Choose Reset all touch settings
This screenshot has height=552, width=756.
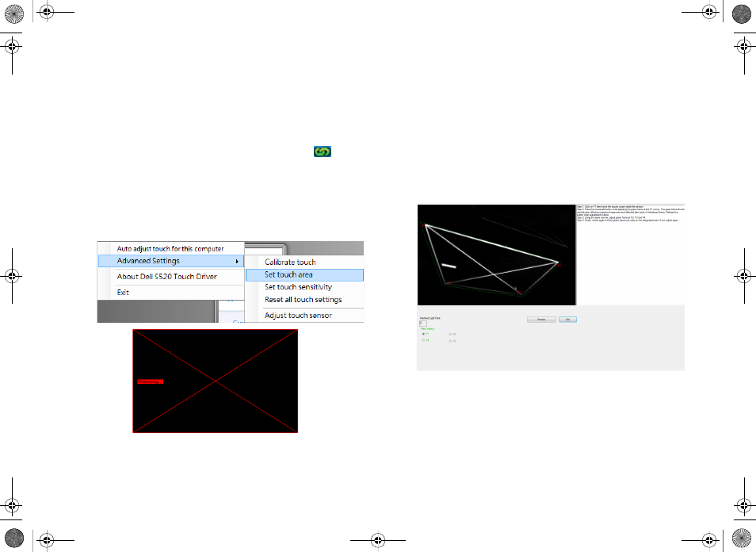[x=303, y=299]
